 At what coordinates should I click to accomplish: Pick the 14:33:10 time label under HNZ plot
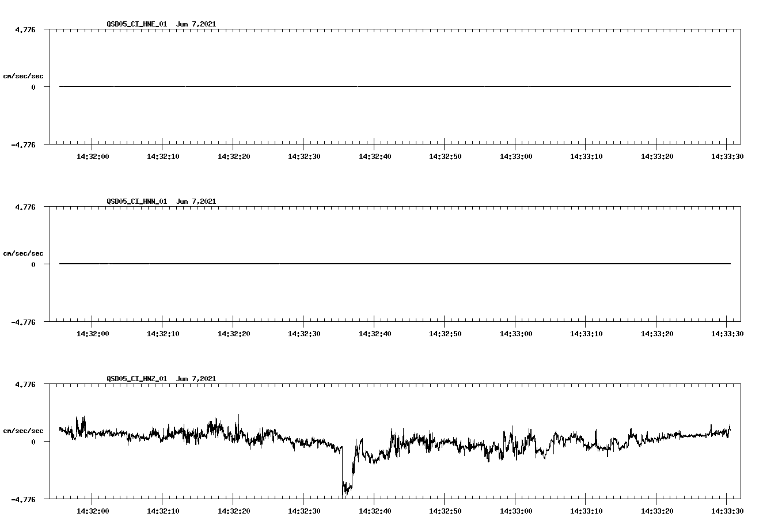tap(586, 511)
